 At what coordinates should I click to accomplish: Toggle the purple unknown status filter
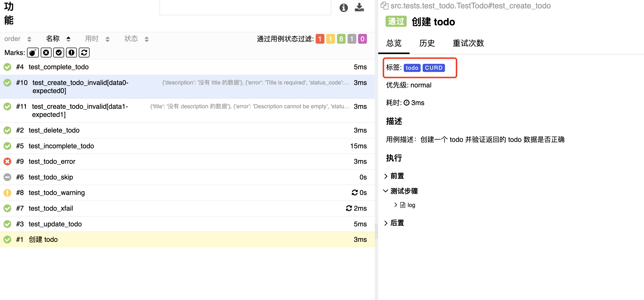tap(362, 39)
